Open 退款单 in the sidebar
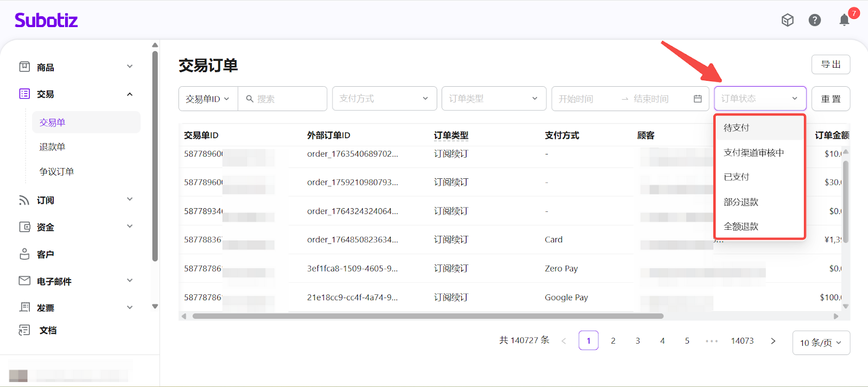Screen dimensions: 868x387 pyautogui.click(x=52, y=147)
